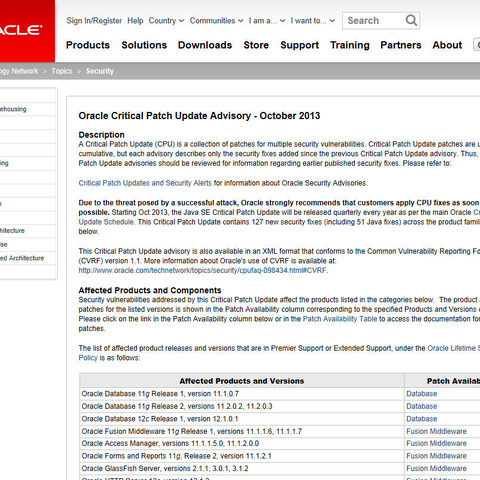Open the Solutions menu
The image size is (480, 480).
[144, 45]
